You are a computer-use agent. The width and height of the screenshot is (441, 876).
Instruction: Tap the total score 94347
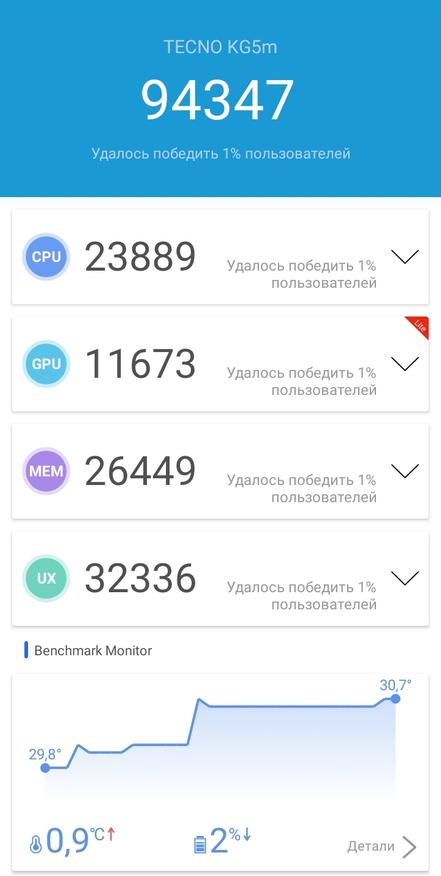pos(217,101)
